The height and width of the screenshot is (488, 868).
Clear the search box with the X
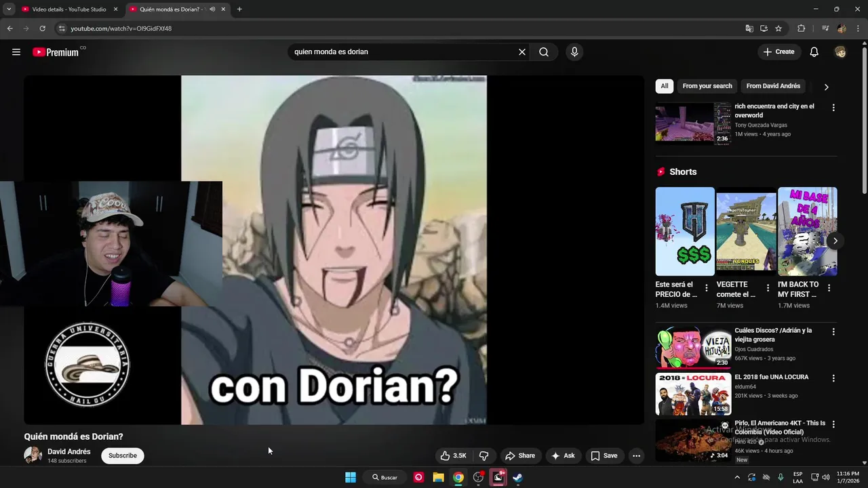tap(522, 52)
